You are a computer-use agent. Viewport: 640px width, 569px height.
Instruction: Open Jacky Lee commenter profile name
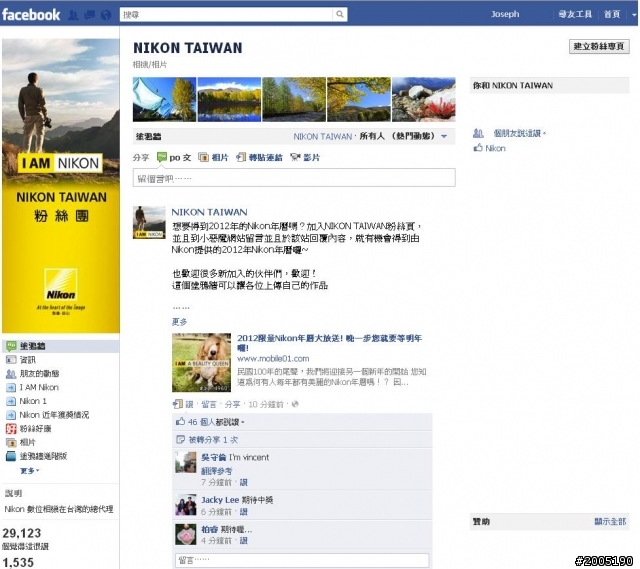[220, 500]
